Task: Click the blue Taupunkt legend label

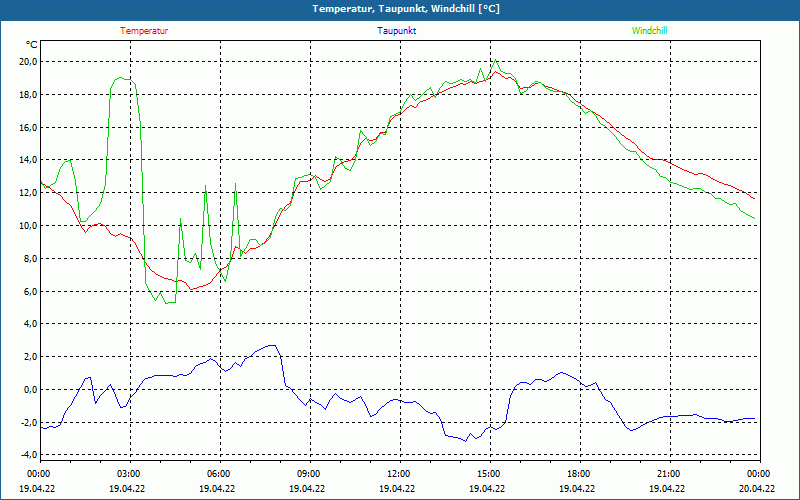Action: coord(396,31)
